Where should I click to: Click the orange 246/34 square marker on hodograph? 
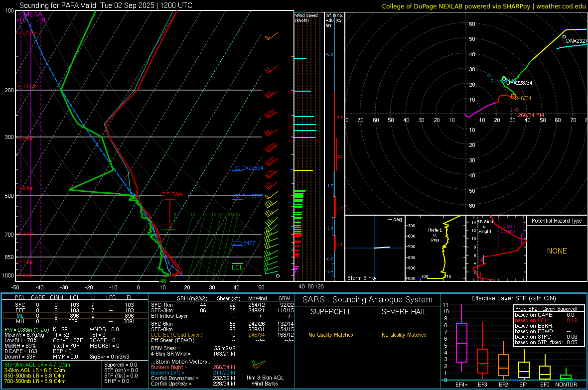(x=513, y=96)
